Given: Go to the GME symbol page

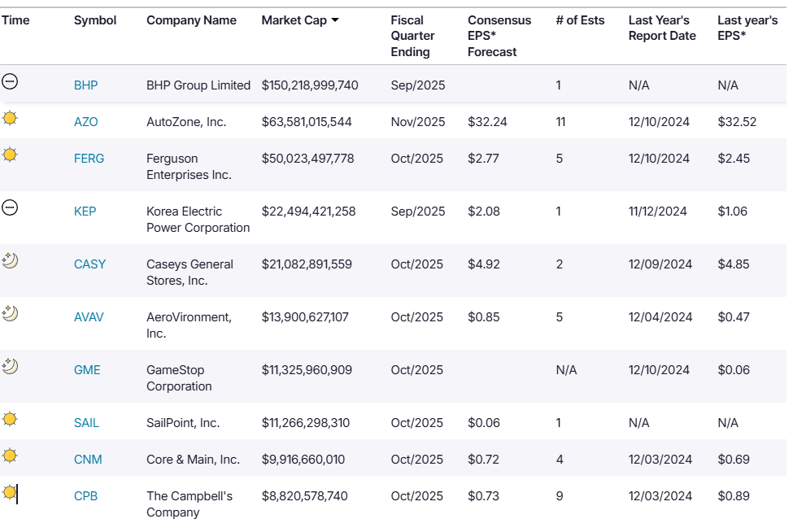Looking at the screenshot, I should coord(87,370).
